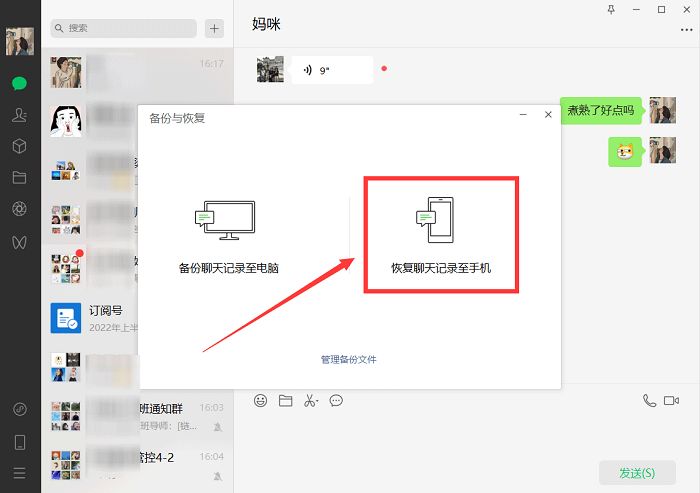
Task: Start a voice call with the phone icon
Action: [649, 401]
